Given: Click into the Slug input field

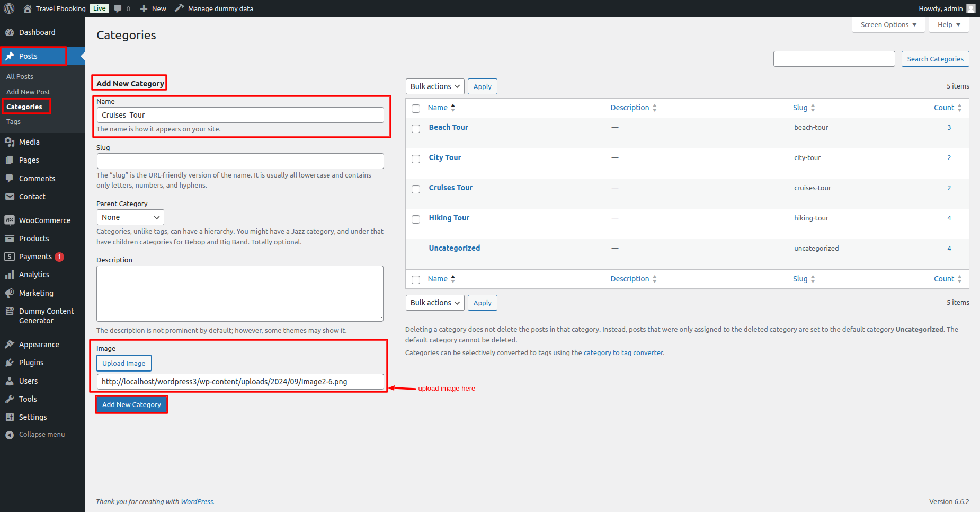Looking at the screenshot, I should [x=240, y=161].
